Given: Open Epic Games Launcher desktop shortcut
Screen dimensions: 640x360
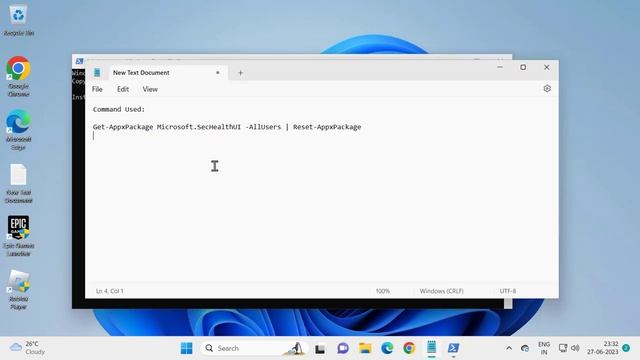Looking at the screenshot, I should point(18,236).
